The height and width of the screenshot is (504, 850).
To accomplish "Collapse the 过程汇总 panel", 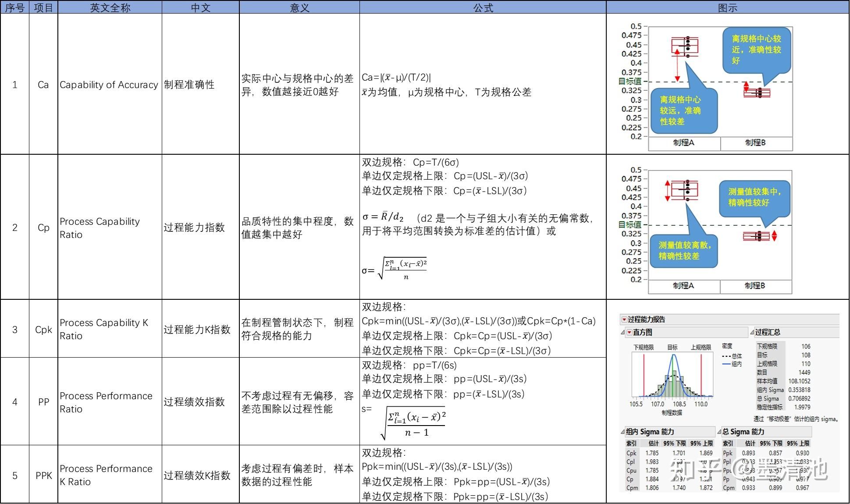I will [x=752, y=332].
